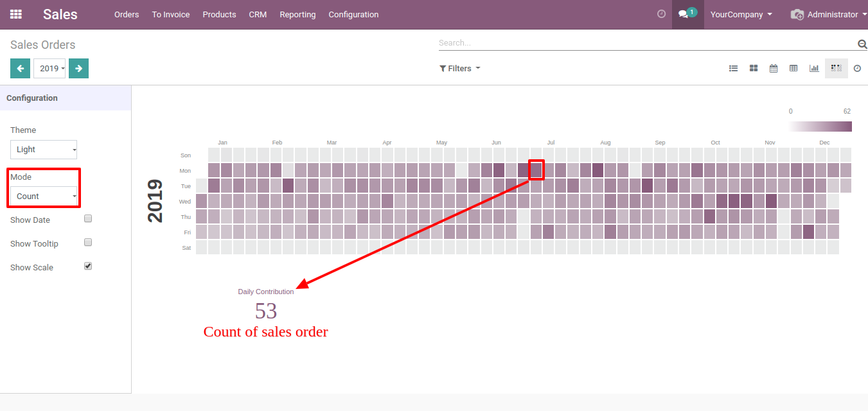The height and width of the screenshot is (411, 868).
Task: Expand the Filters dropdown
Action: [459, 68]
